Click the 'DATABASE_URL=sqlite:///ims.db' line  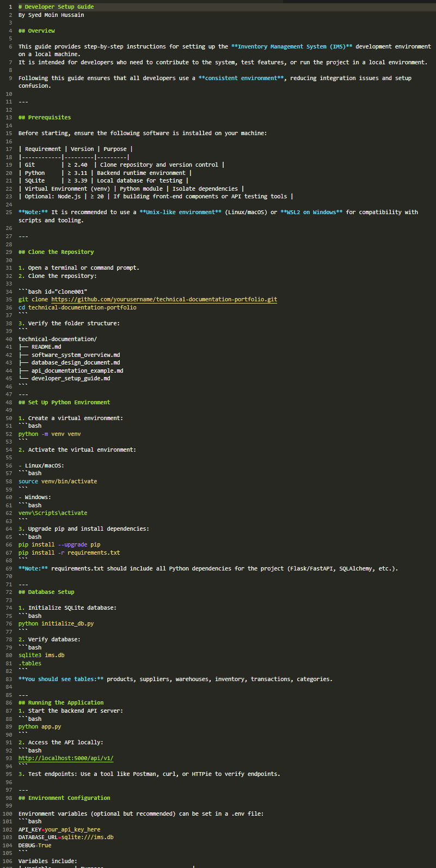66,837
